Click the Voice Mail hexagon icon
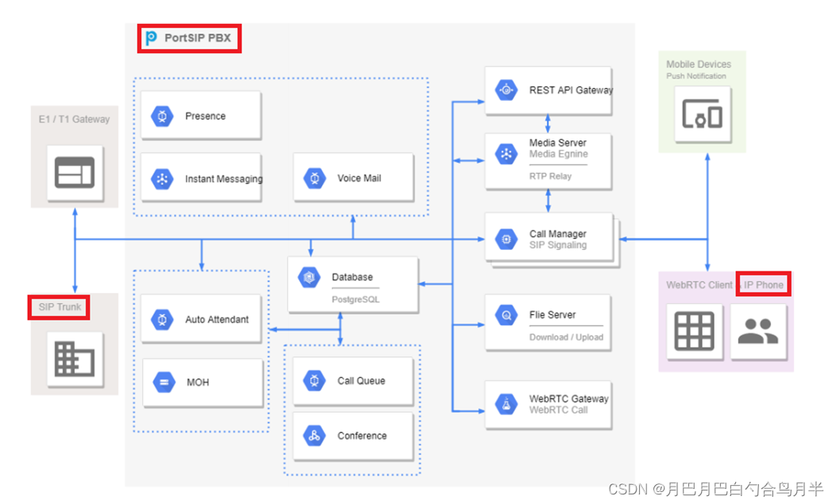The width and height of the screenshot is (836, 504). click(x=314, y=179)
